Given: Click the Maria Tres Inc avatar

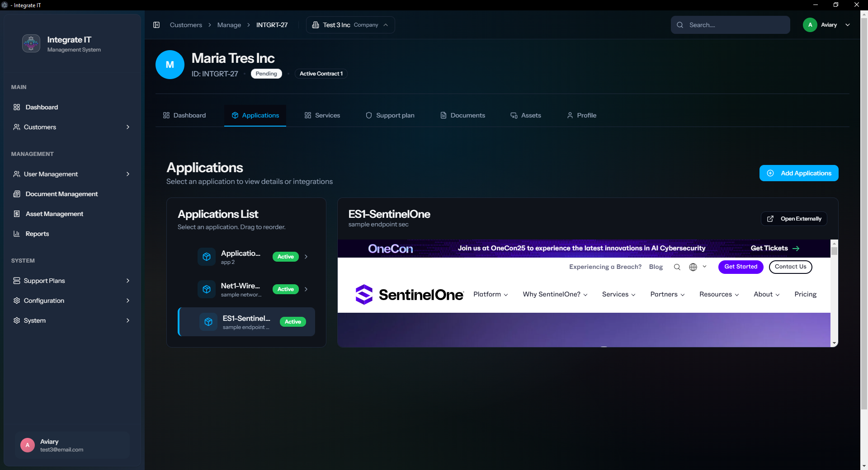Looking at the screenshot, I should pos(170,65).
